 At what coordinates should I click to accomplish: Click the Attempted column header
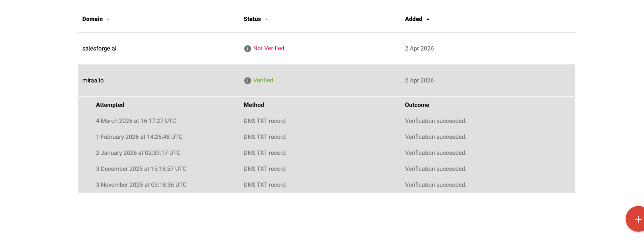pos(110,105)
